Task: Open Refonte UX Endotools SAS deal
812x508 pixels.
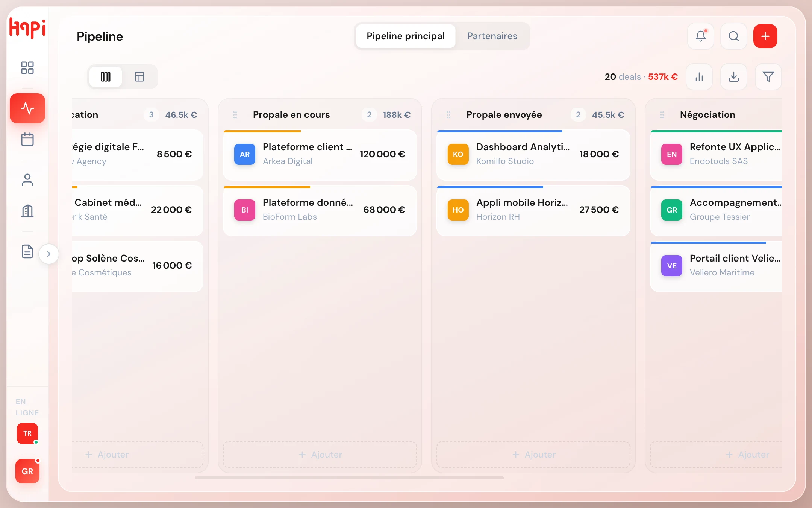Action: (716, 155)
